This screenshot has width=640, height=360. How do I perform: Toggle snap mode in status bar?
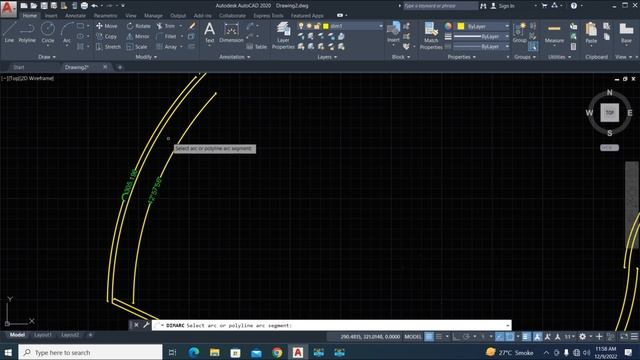pos(439,337)
